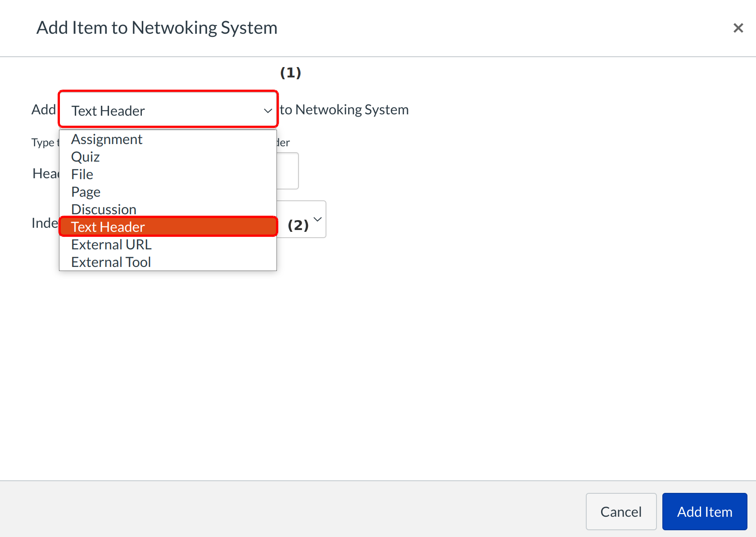This screenshot has height=537, width=756.
Task: Pick External Tool item type
Action: [x=111, y=262]
